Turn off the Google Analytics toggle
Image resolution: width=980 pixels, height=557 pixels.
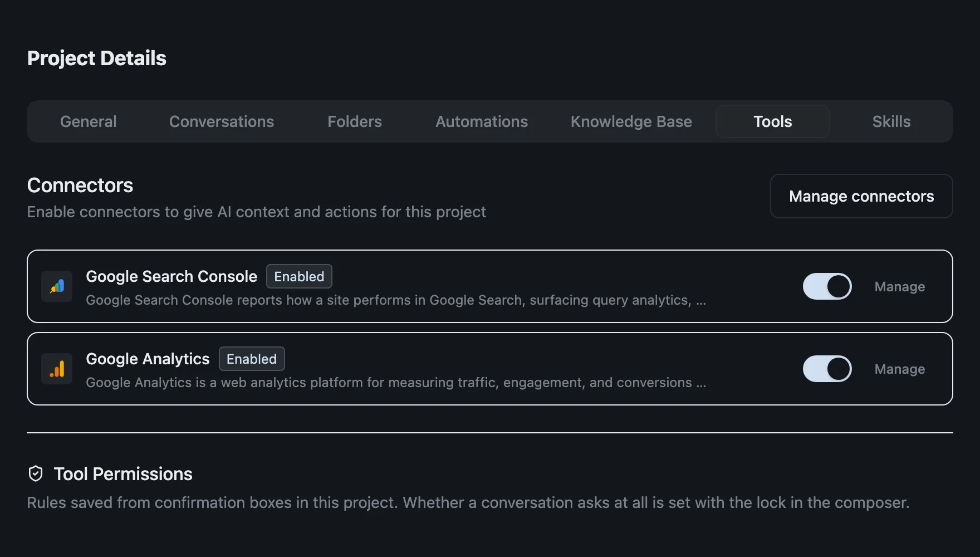(827, 369)
